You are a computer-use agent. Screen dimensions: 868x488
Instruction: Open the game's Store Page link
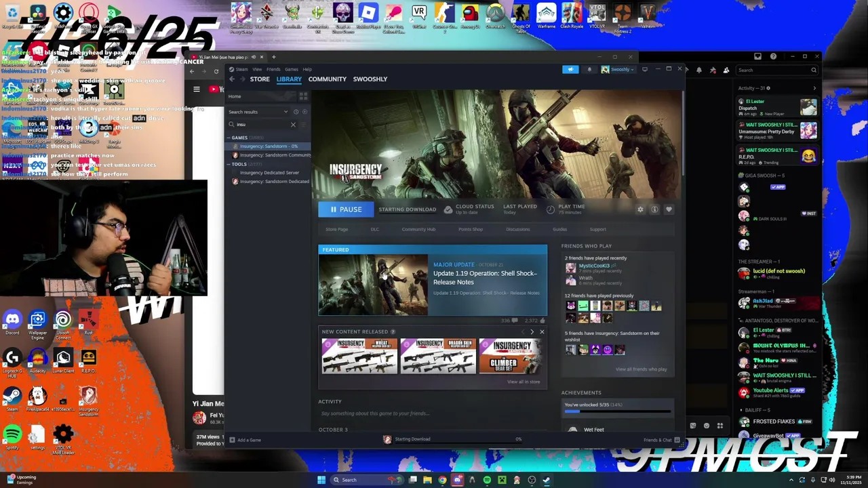click(336, 229)
